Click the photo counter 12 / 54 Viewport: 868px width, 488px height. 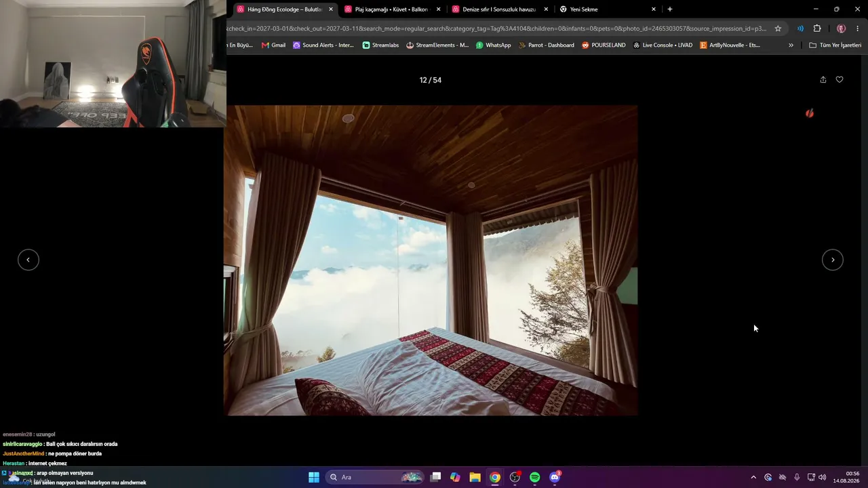[x=431, y=80]
